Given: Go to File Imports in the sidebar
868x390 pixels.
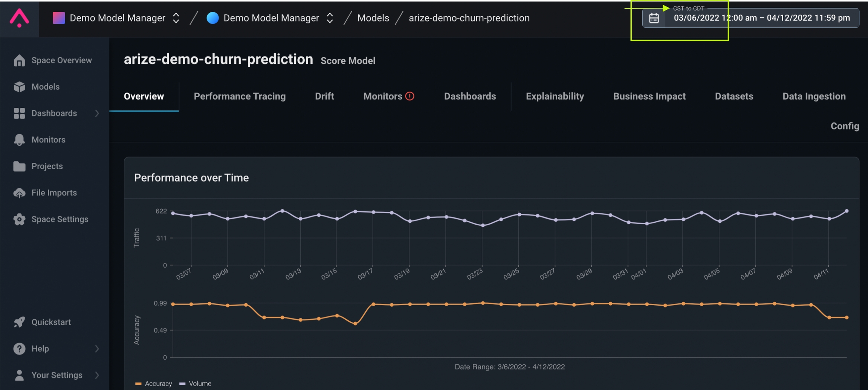Looking at the screenshot, I should point(54,193).
